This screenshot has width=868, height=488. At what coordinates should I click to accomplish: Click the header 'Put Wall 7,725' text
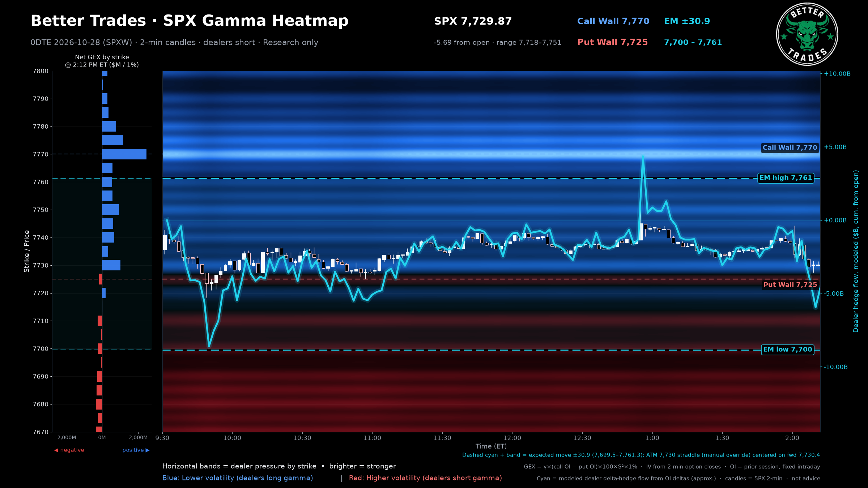[612, 42]
